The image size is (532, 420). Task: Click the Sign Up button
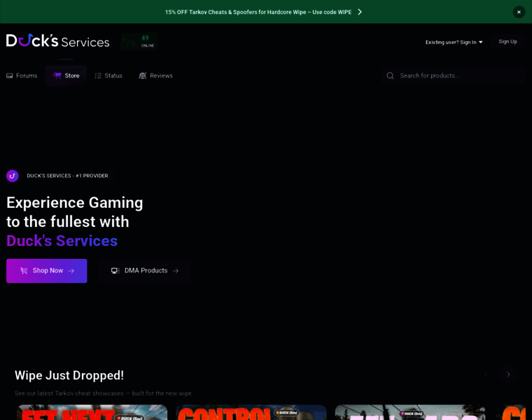(x=507, y=41)
